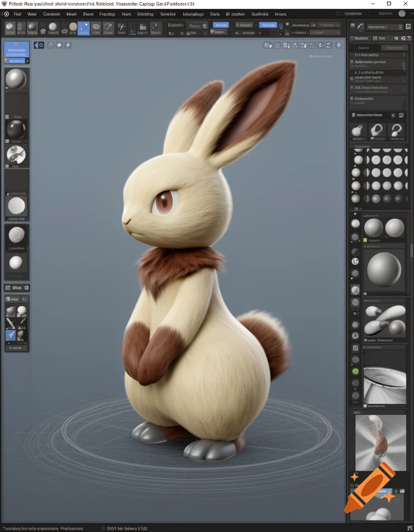This screenshot has height=532, width=414.
Task: Select the large grey sphere material preview
Action: click(x=16, y=79)
